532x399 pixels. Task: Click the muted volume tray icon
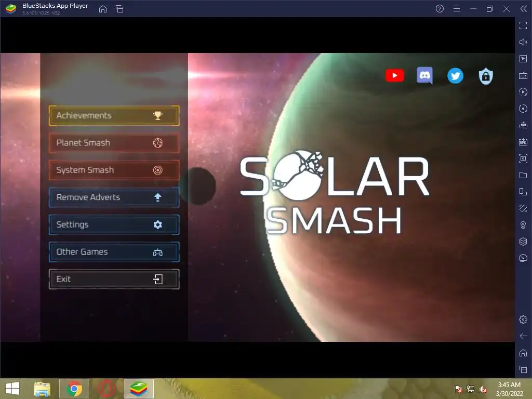[x=483, y=389]
